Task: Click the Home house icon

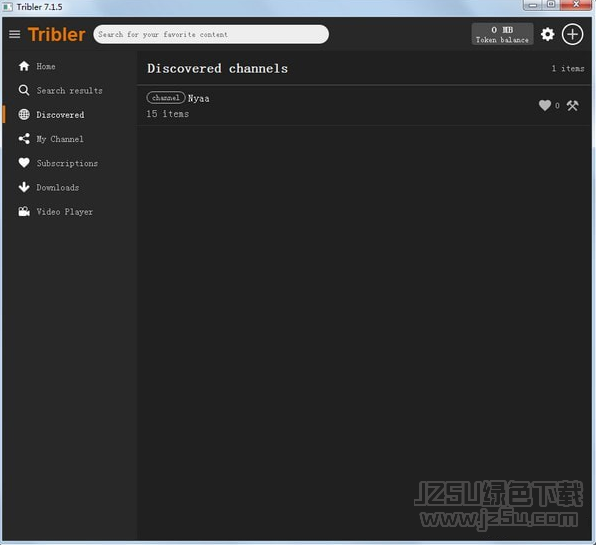Action: coord(24,66)
